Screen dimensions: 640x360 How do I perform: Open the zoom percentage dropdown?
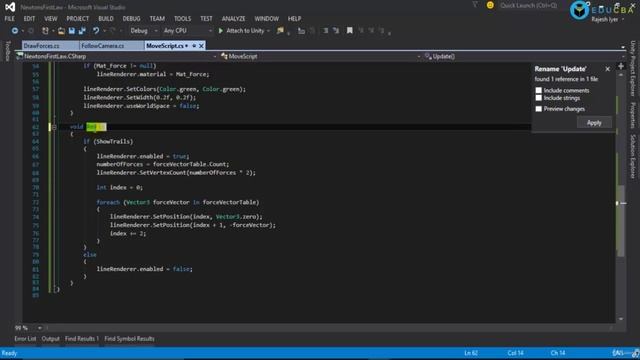click(40, 328)
